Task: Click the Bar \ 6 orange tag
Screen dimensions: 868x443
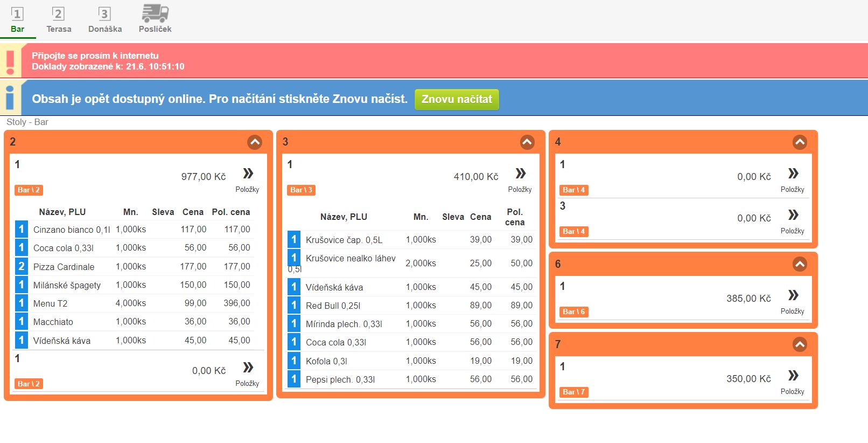Action: point(573,312)
